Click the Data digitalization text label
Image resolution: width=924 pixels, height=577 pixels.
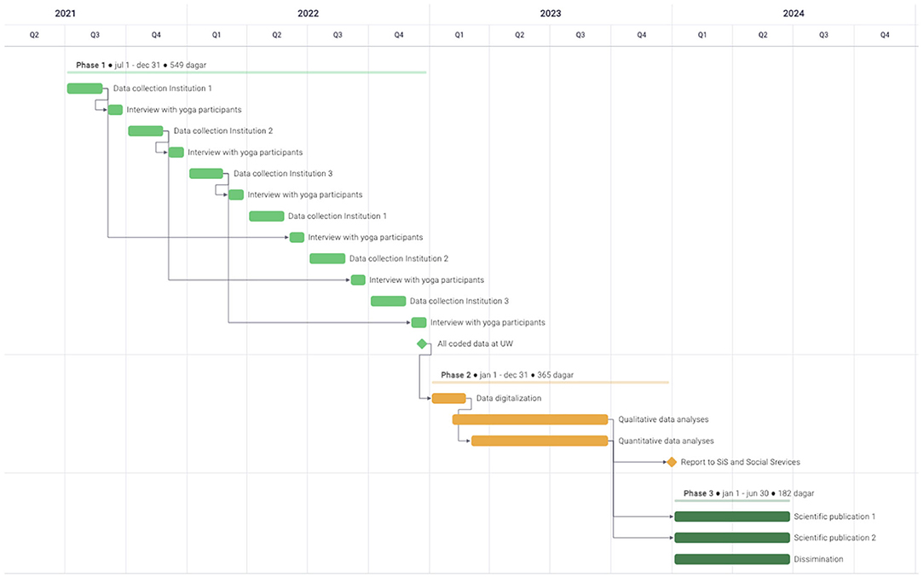coord(509,398)
